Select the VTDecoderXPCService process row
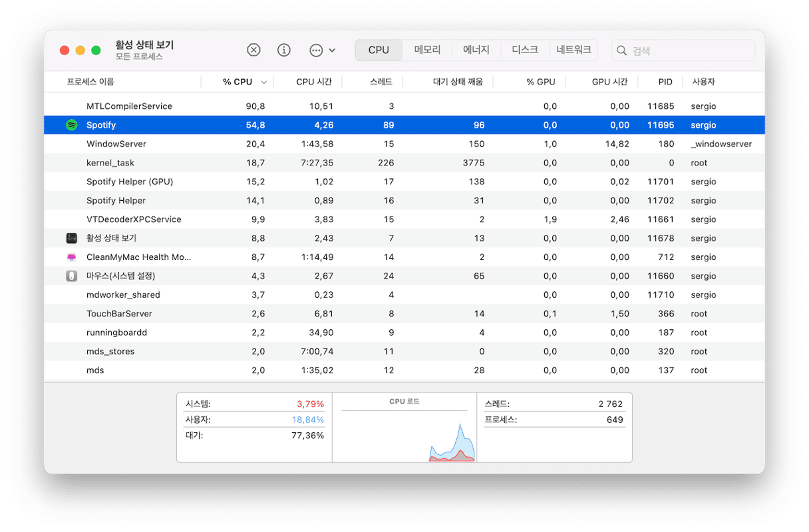This screenshot has height=532, width=809. click(x=404, y=219)
